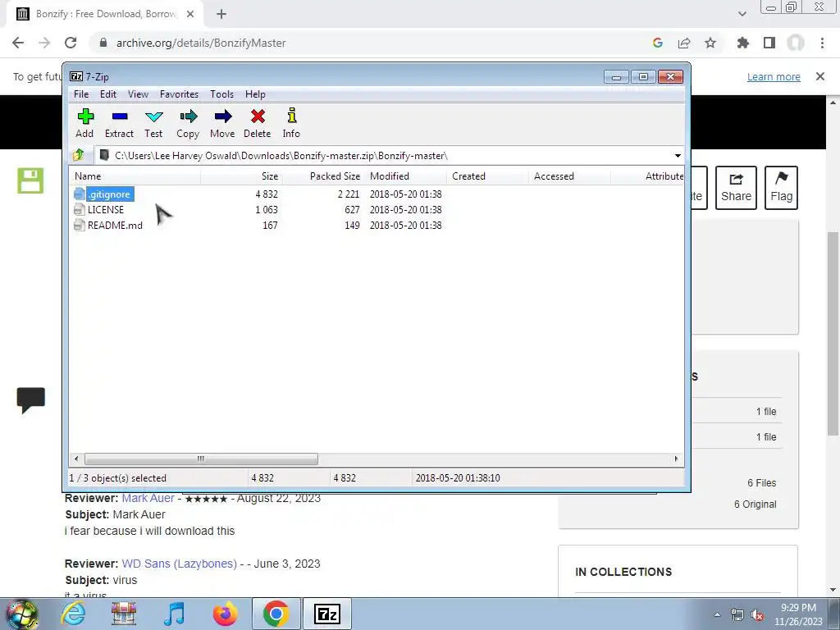The height and width of the screenshot is (630, 840).
Task: Toggle Chrome side panel icon
Action: (769, 43)
